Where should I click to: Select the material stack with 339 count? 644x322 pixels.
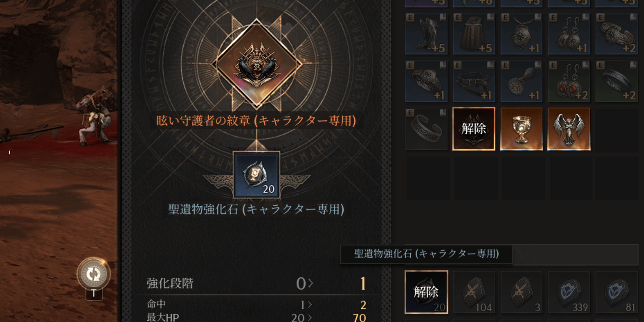(569, 292)
